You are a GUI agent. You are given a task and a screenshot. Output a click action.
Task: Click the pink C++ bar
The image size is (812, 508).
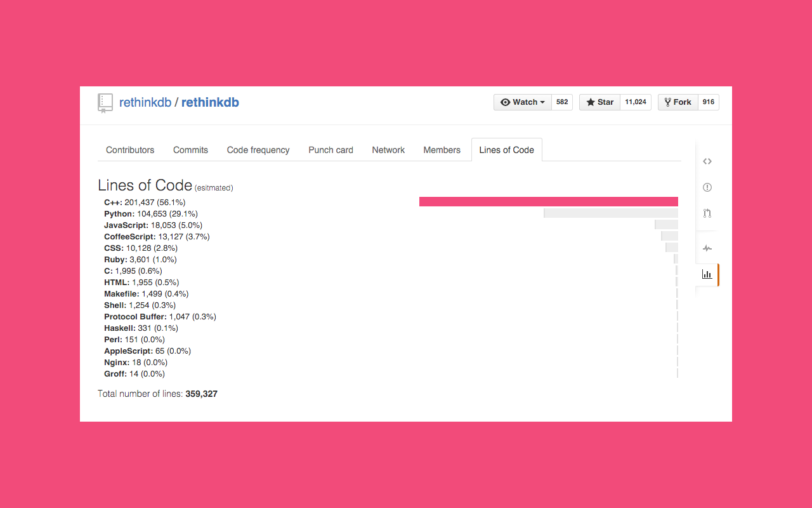click(549, 201)
